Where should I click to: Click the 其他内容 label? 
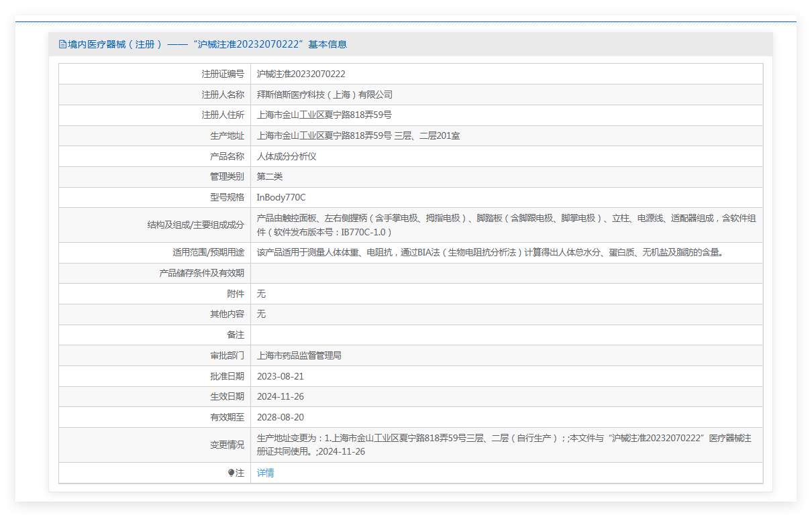(227, 314)
